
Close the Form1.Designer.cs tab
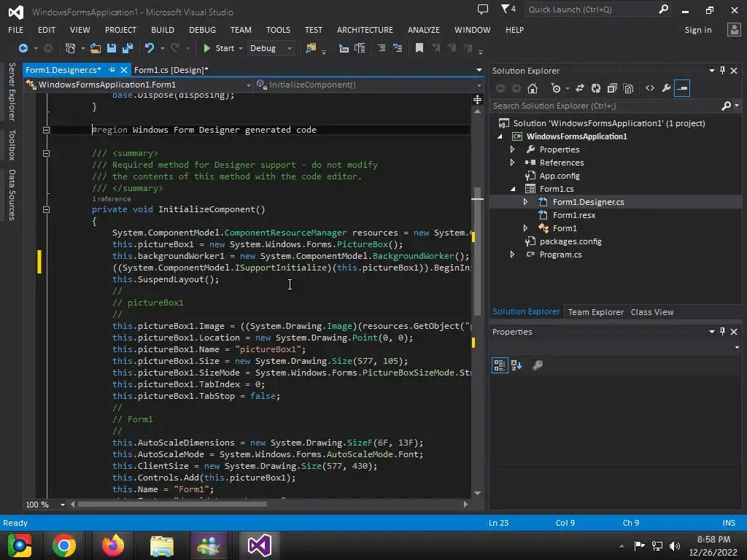coord(124,70)
